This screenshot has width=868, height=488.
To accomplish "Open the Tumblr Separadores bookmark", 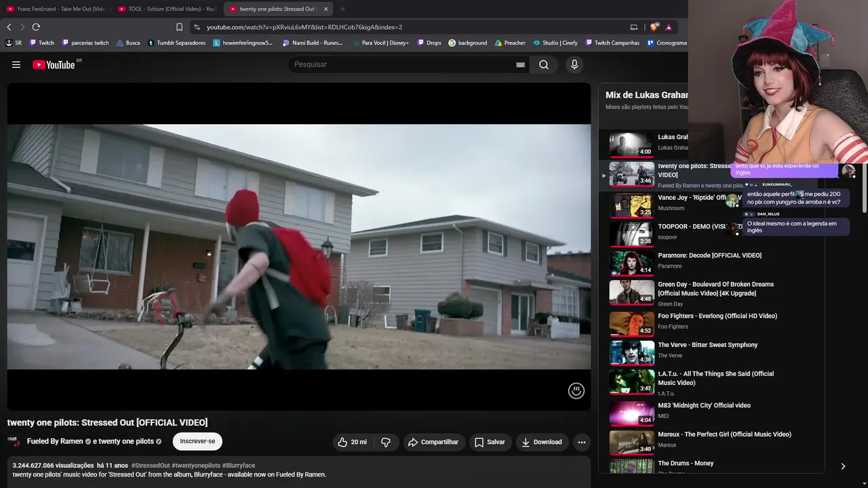I will 176,43.
